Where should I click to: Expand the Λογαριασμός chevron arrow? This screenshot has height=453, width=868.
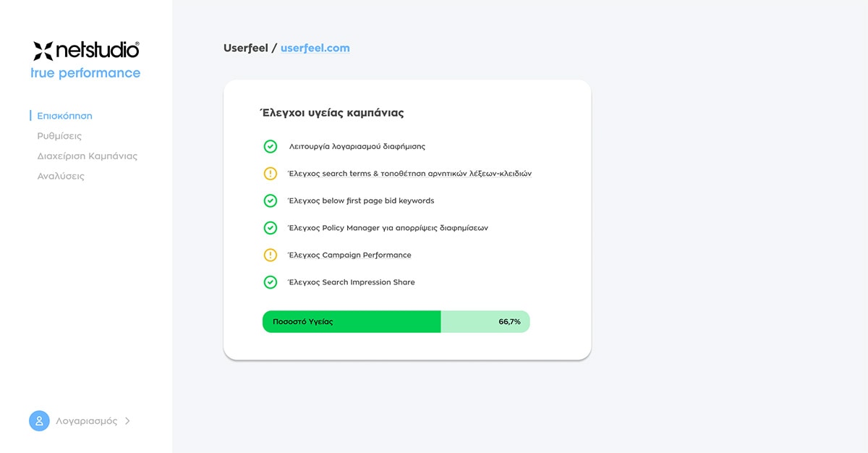[127, 420]
